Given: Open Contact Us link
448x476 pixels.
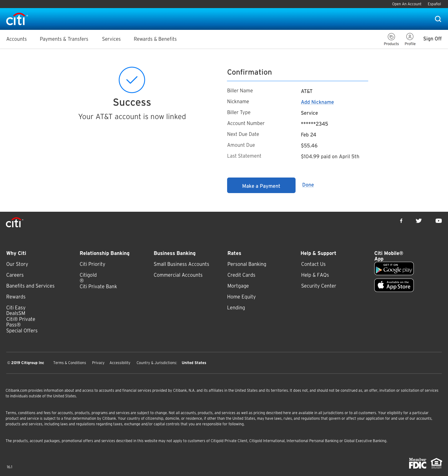Looking at the screenshot, I should pyautogui.click(x=313, y=264).
